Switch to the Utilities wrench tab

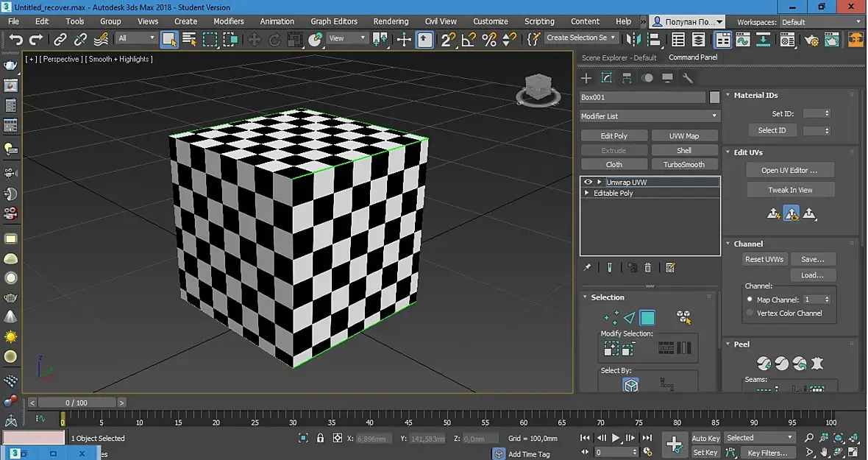tap(688, 78)
